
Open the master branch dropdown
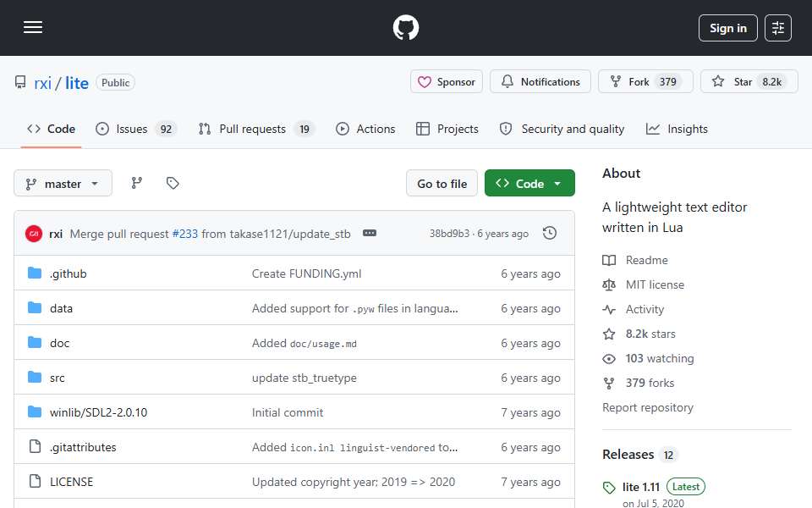[63, 183]
